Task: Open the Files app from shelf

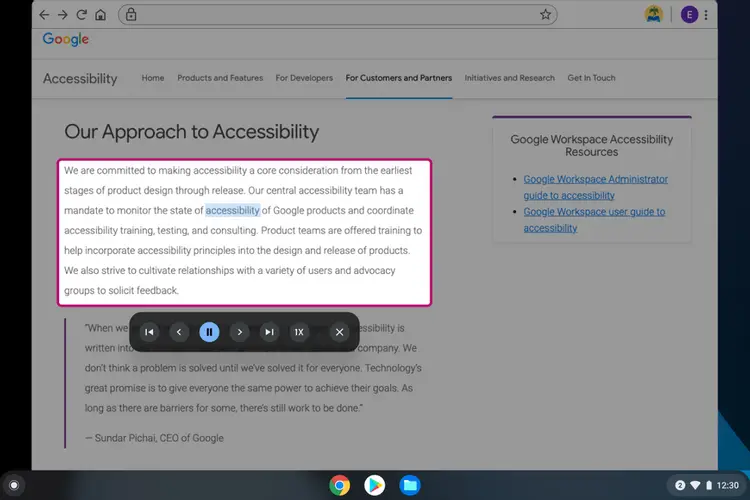Action: coord(410,485)
